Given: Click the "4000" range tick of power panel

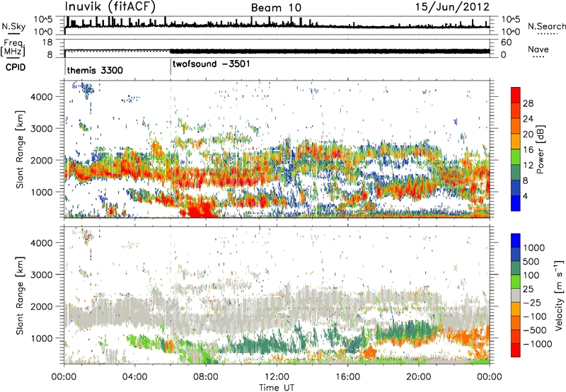Looking at the screenshot, I should click(41, 97).
